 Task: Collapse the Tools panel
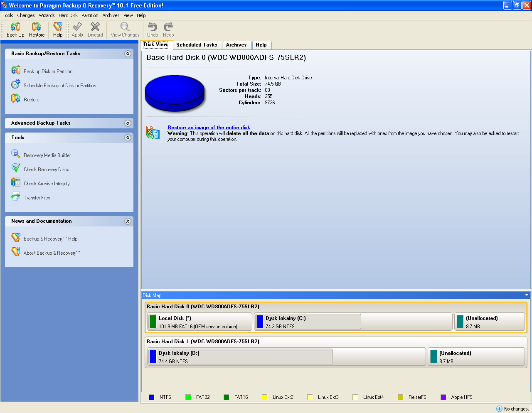[x=128, y=138]
